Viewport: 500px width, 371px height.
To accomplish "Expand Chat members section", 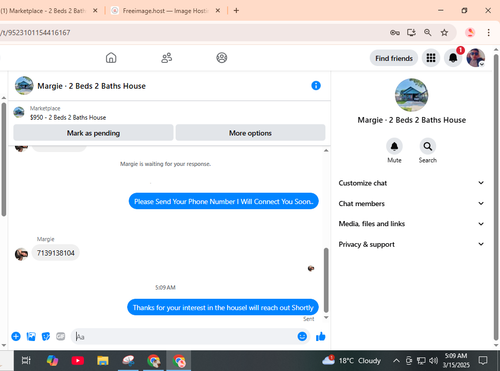I will [x=411, y=204].
